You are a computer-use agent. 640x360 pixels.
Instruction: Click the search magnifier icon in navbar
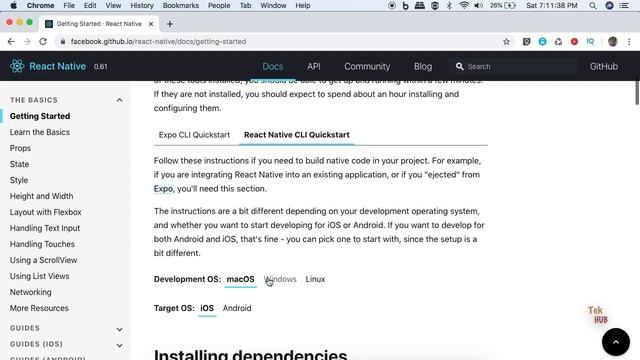(460, 66)
